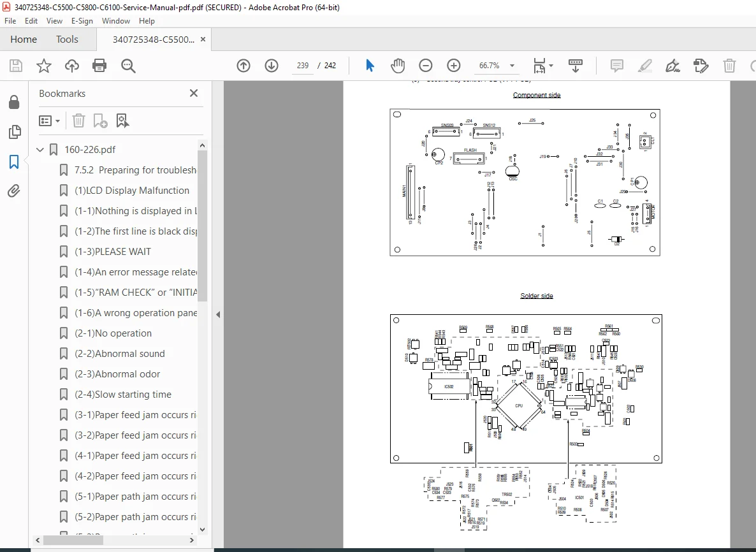Open bookmark (1-5)"RAM CHECK" or INITIA
The width and height of the screenshot is (756, 552).
(136, 292)
